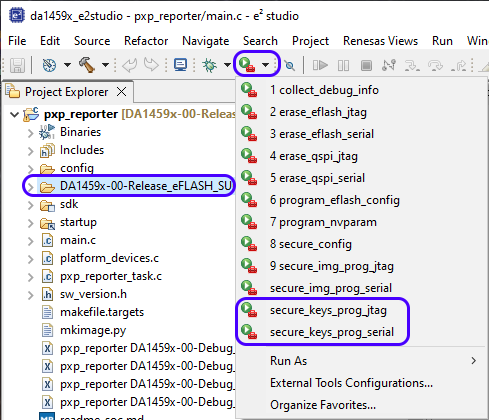
Task: Click the build configuration toolbar icon
Action: [x=49, y=65]
